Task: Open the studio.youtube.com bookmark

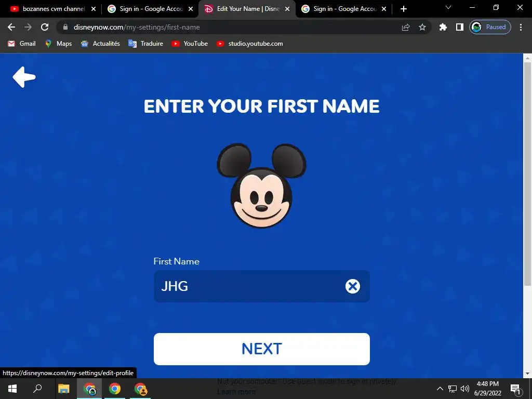Action: click(x=249, y=44)
